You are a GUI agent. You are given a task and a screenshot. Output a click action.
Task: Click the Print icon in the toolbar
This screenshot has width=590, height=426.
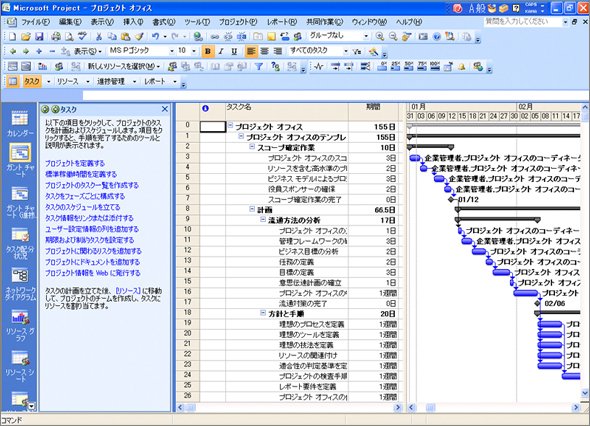[x=56, y=37]
